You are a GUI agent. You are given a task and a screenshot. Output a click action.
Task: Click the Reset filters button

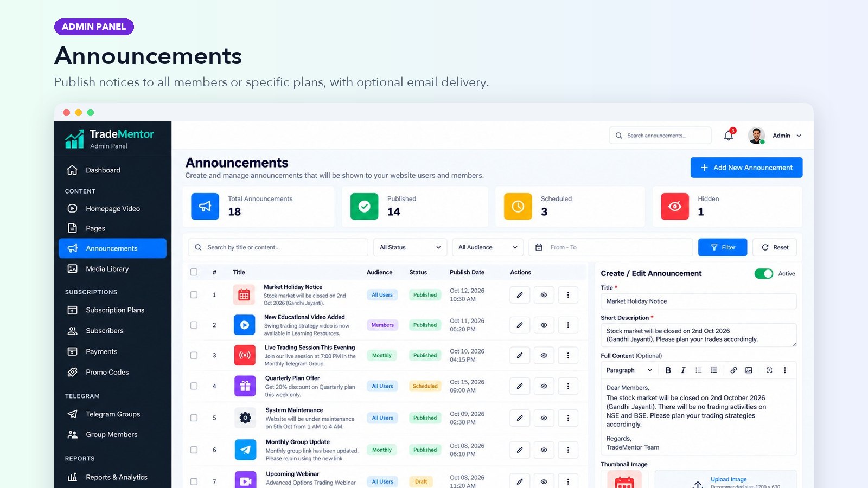(775, 247)
